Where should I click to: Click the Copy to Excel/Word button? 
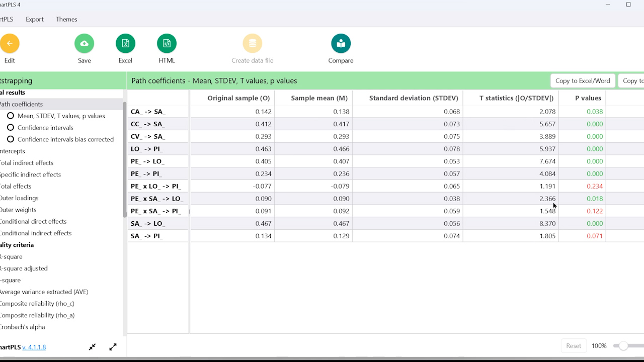coord(583,80)
